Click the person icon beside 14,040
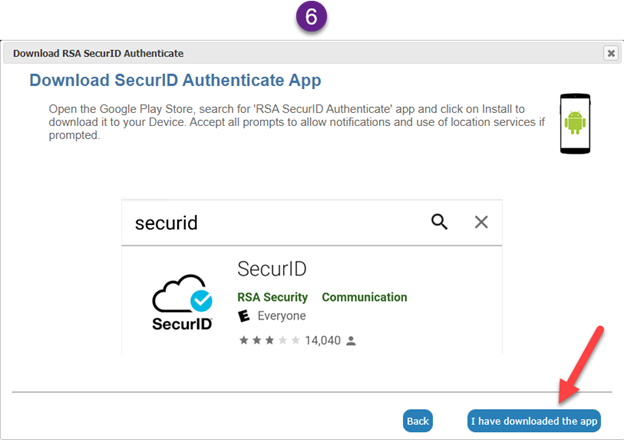This screenshot has width=624, height=440. [x=351, y=341]
